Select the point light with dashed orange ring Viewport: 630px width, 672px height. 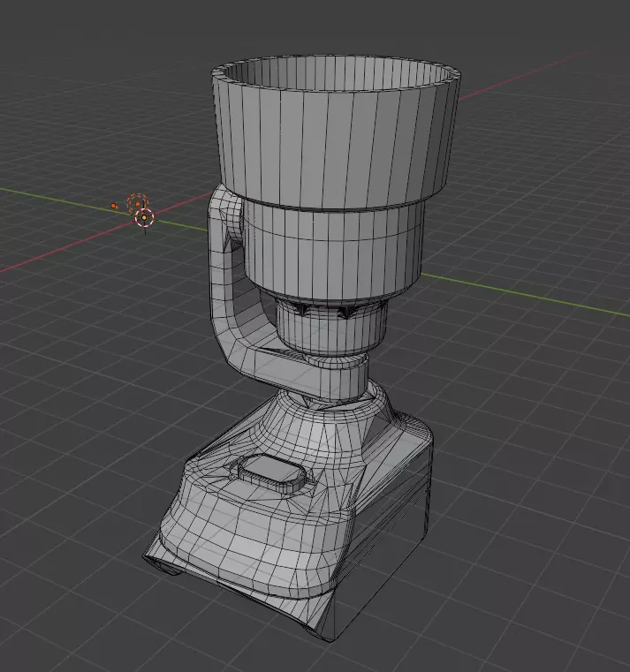click(x=137, y=203)
